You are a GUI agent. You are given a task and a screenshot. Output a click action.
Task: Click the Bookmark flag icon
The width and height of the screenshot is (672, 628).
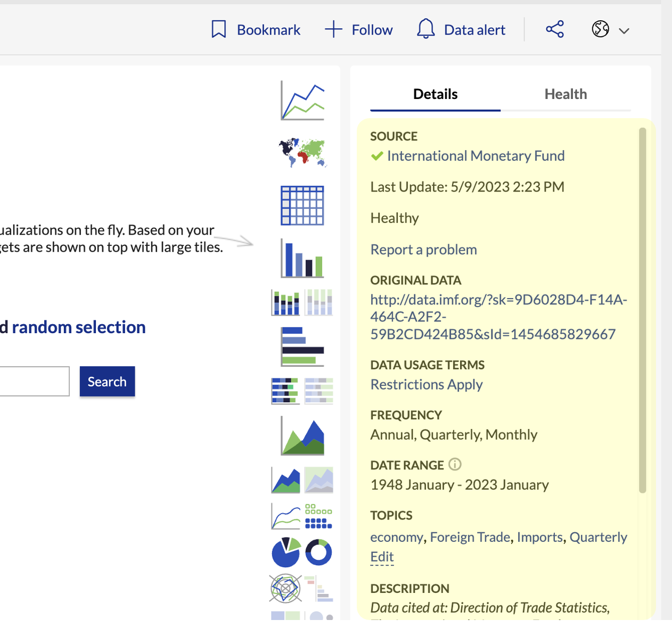pyautogui.click(x=219, y=29)
